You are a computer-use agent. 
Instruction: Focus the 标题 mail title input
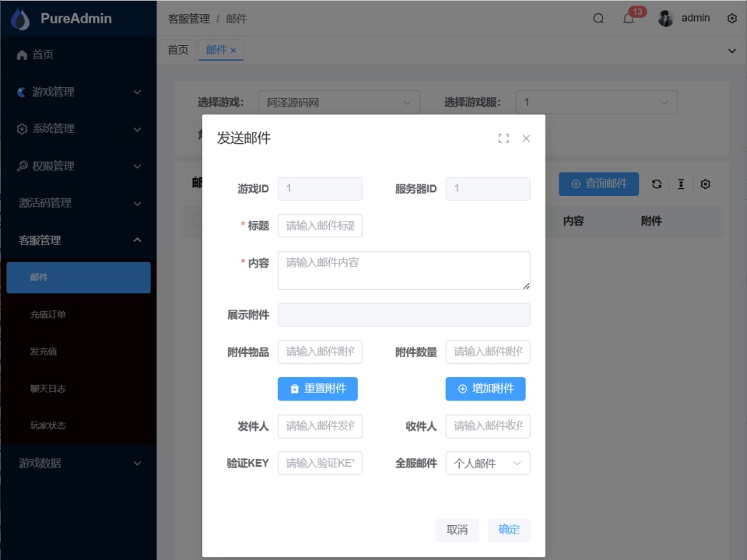pos(320,226)
